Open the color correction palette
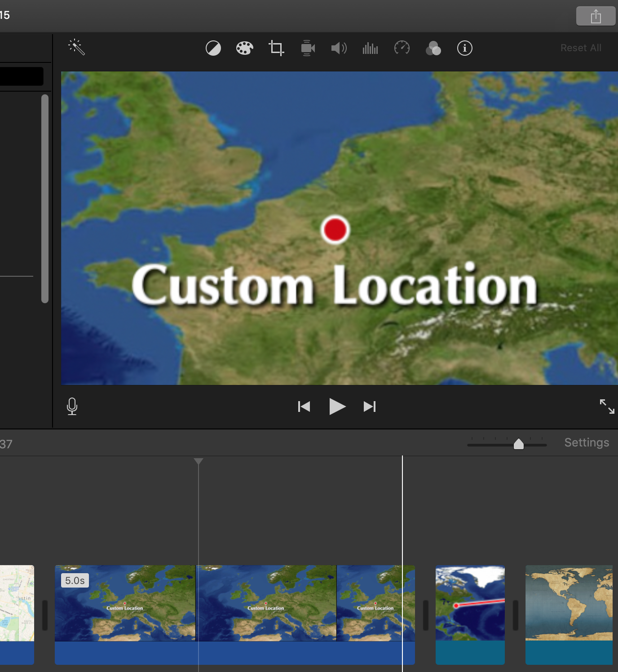The height and width of the screenshot is (672, 618). coord(245,48)
